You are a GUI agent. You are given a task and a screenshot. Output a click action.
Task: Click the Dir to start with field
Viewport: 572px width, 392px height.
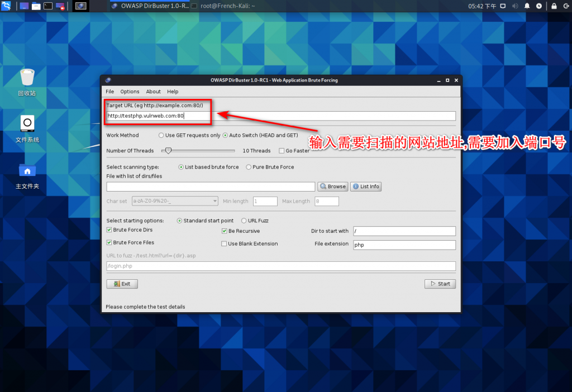[404, 231]
